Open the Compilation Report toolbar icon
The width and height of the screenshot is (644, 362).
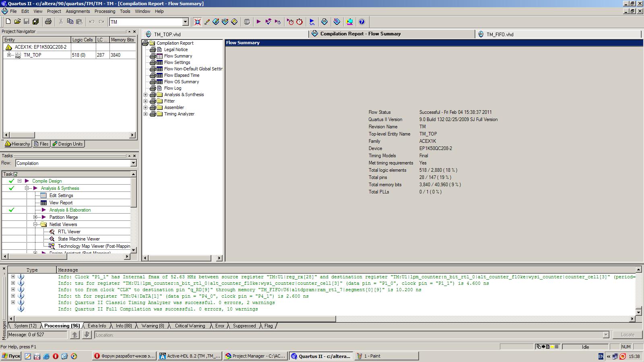324,22
